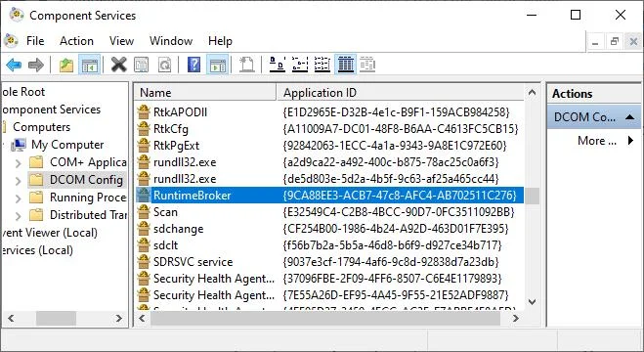
Task: Click the RtkCfg package icon
Action: pyautogui.click(x=144, y=128)
